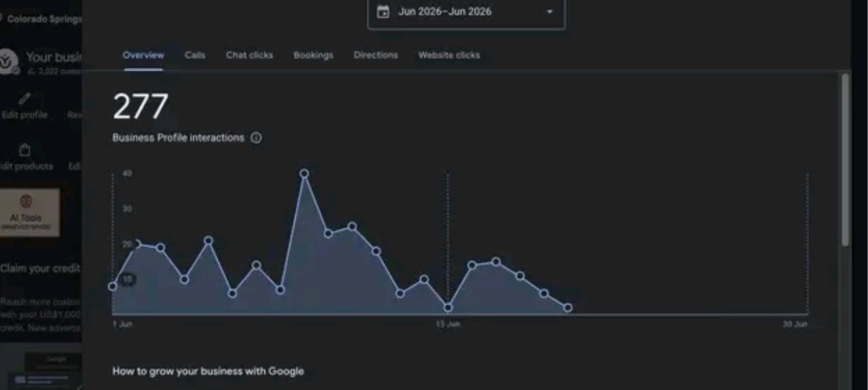This screenshot has width=868, height=390.
Task: Click the vertical scrollbar of the performance panel
Action: [x=844, y=159]
